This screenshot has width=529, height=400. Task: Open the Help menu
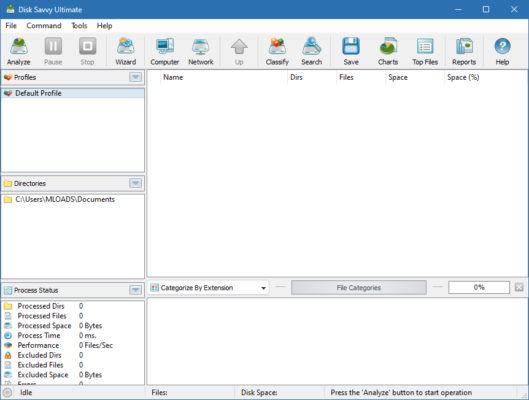click(x=105, y=26)
